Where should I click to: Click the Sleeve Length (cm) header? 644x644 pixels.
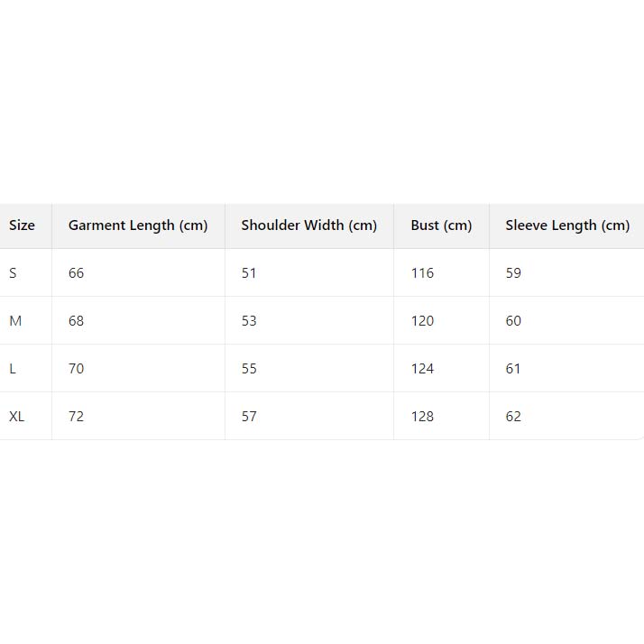[x=567, y=225]
